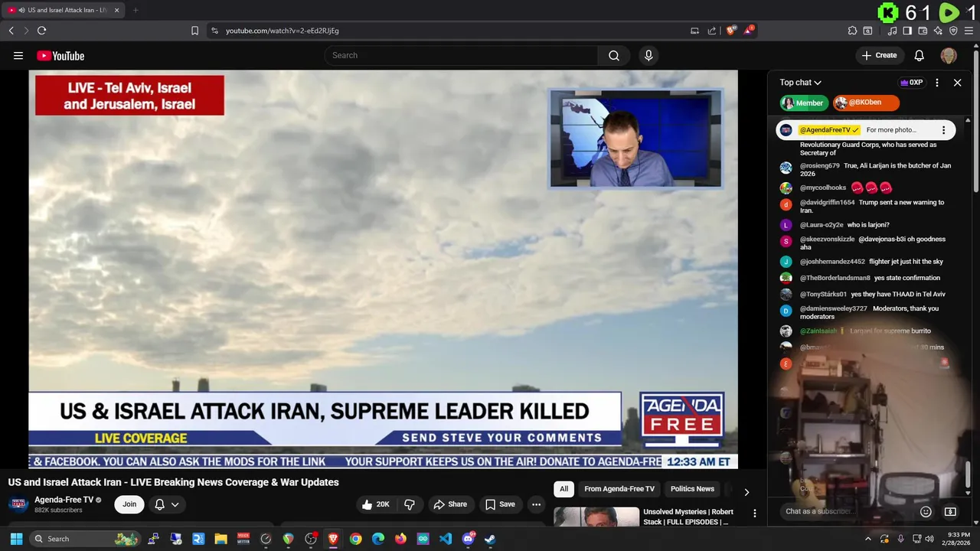Click the Windows taskbar search box
This screenshot has height=551, width=980.
[x=86, y=539]
